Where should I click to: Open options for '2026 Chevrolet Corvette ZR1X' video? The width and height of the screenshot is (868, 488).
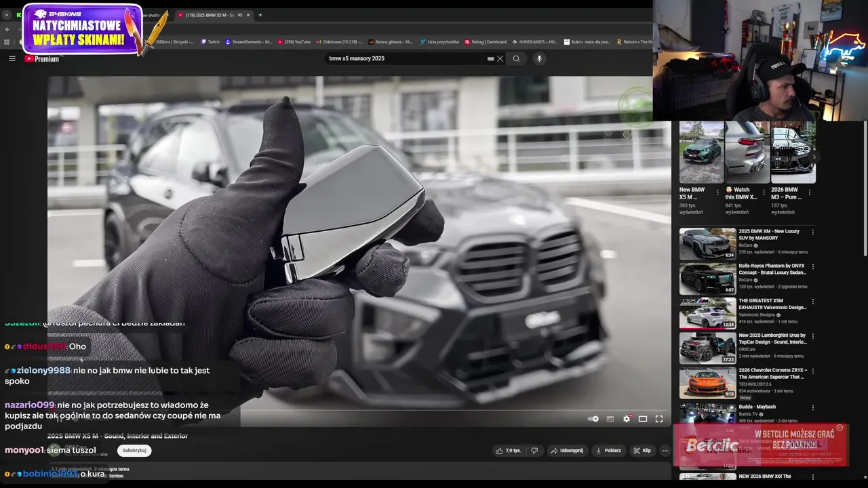pos(813,371)
